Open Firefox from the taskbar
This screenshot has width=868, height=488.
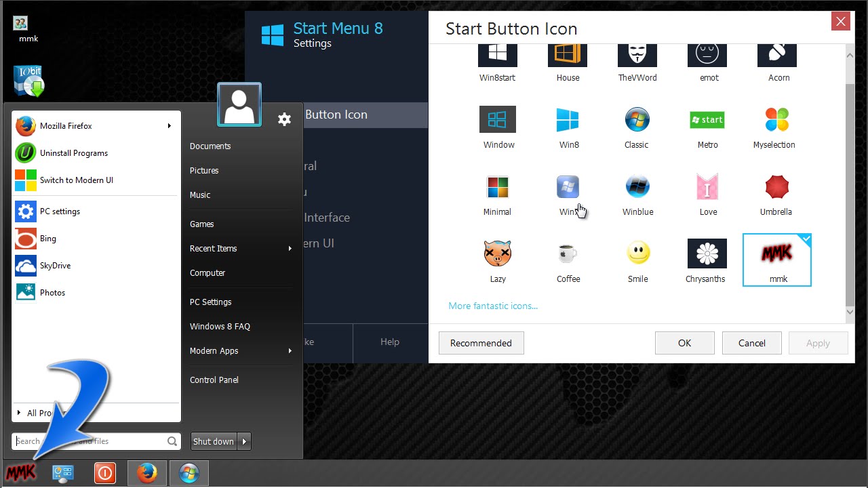(146, 472)
